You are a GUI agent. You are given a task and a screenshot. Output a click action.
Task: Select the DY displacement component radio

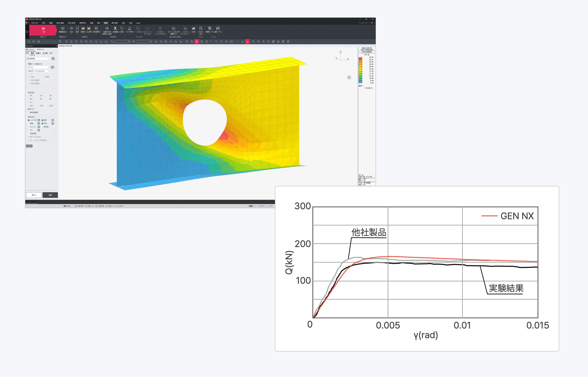pos(39,96)
